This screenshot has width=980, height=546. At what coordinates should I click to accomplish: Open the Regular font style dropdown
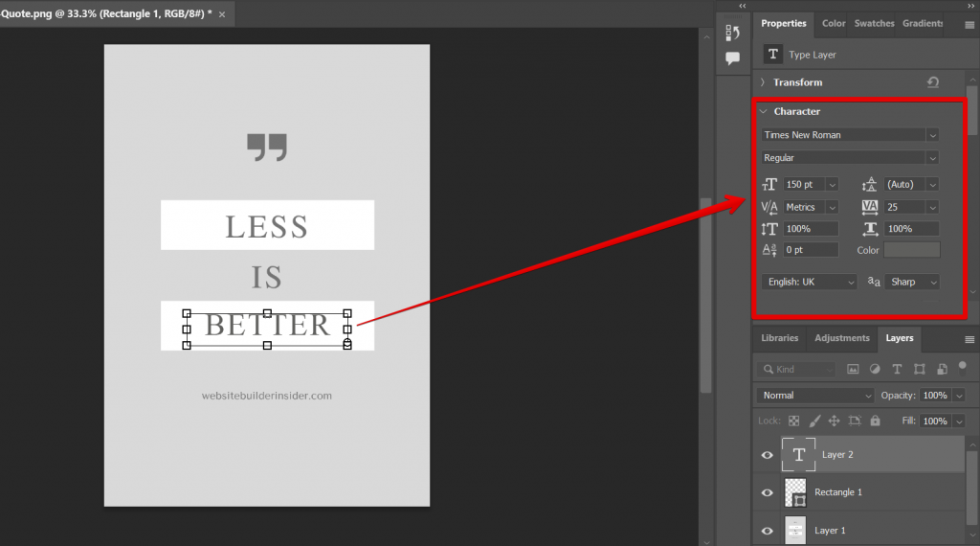932,158
